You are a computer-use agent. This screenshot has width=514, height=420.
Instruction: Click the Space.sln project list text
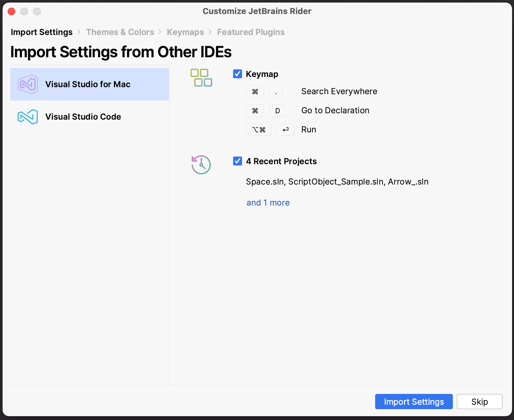click(x=337, y=182)
